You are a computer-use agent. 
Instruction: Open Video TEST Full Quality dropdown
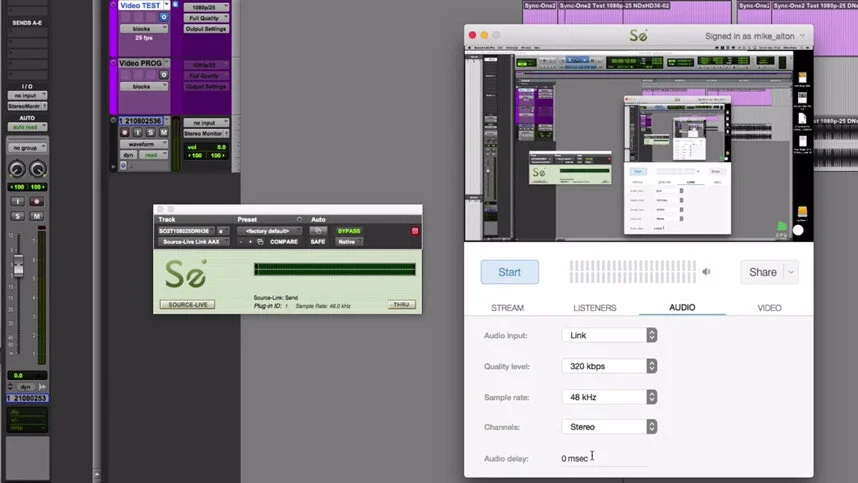point(206,18)
